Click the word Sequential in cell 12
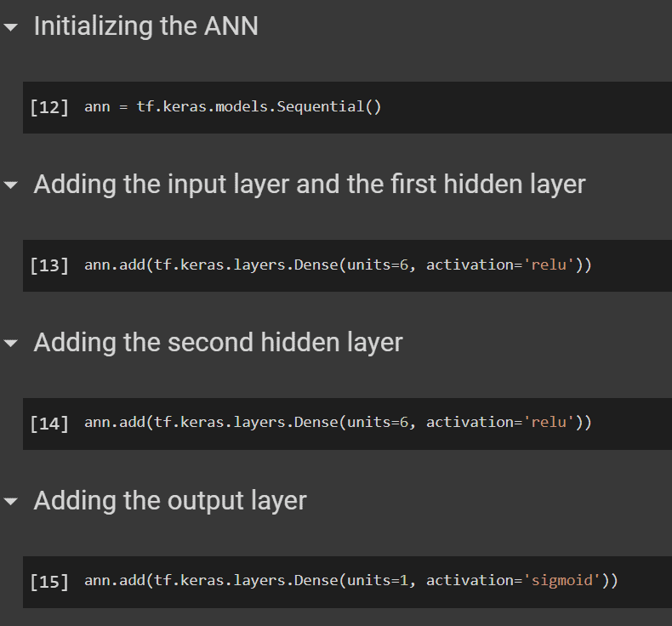The width and height of the screenshot is (672, 626). coord(325,107)
